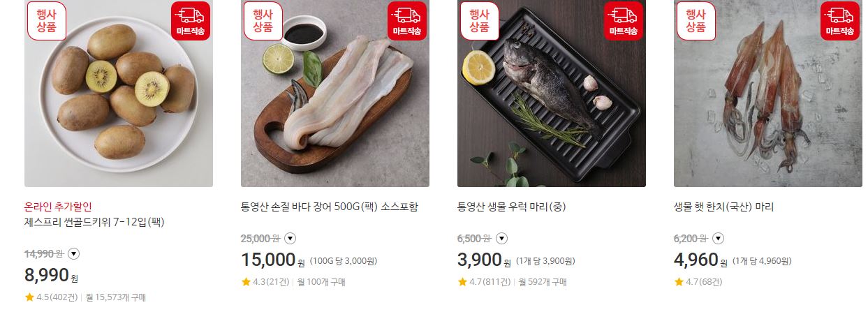Viewport: 868px width, 312px height.
Task: Open the 통영산 손질 바다 장어 500G product link
Action: click(x=330, y=207)
